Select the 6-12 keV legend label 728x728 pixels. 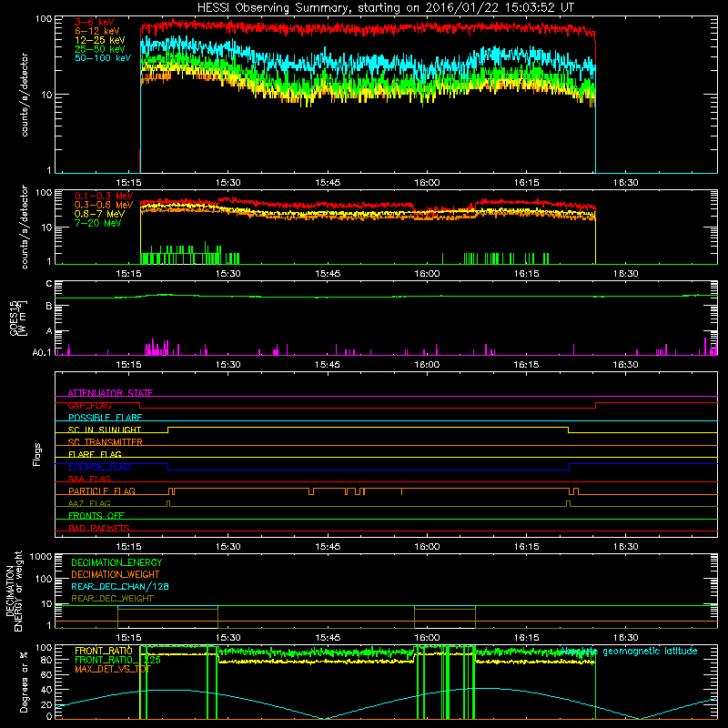[96, 31]
